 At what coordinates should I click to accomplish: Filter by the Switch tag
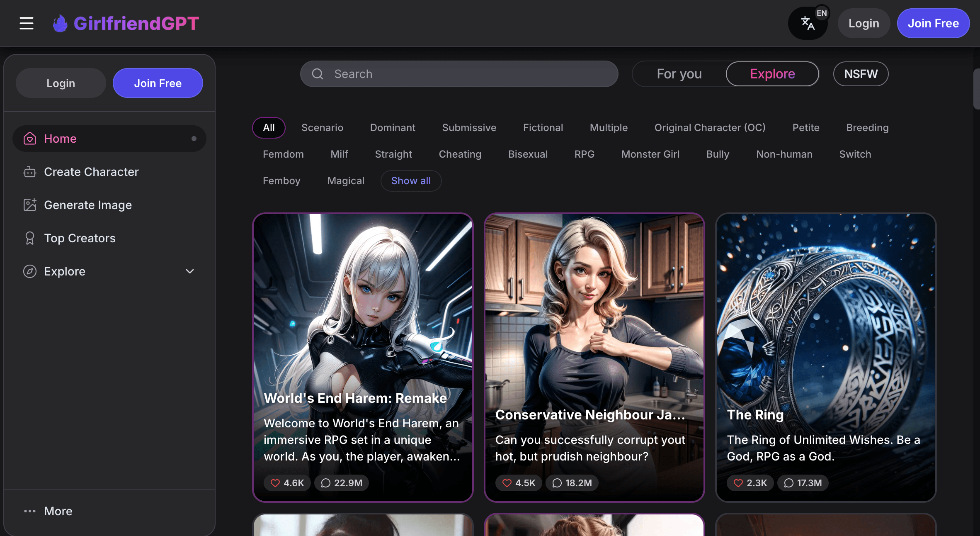click(855, 154)
